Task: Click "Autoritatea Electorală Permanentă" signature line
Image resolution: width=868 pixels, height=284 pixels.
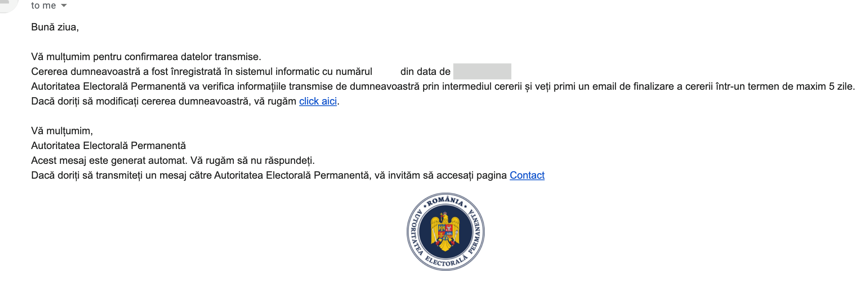Action: [108, 146]
